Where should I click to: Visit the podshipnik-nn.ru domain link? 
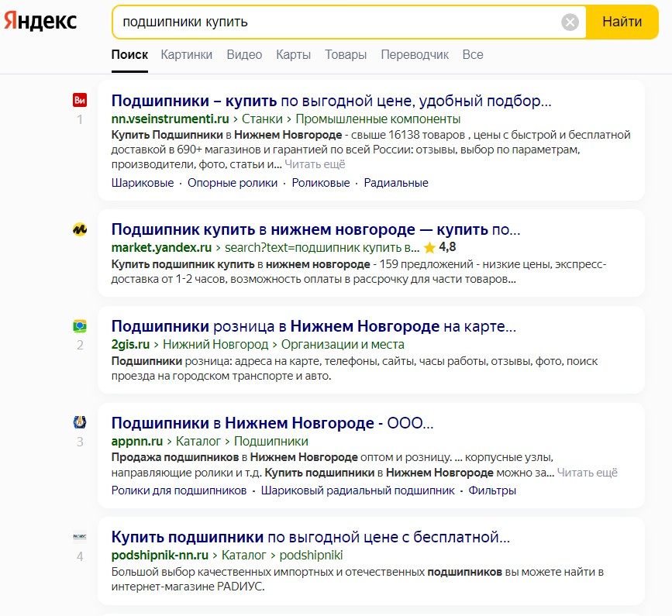tap(160, 555)
